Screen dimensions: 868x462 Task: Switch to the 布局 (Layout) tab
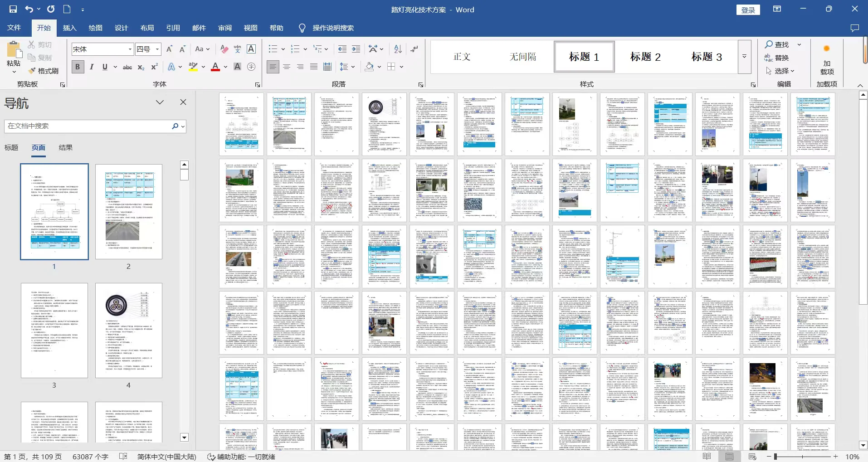pyautogui.click(x=147, y=28)
